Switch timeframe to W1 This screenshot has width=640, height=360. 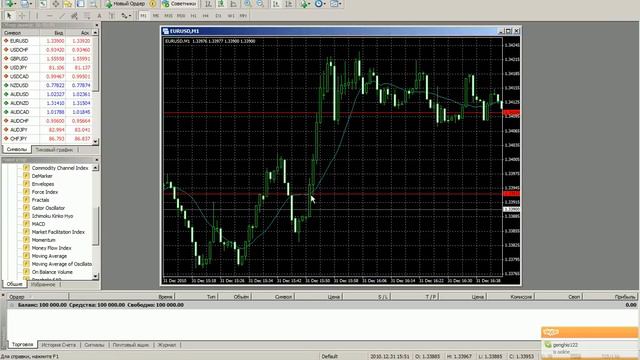[231, 16]
